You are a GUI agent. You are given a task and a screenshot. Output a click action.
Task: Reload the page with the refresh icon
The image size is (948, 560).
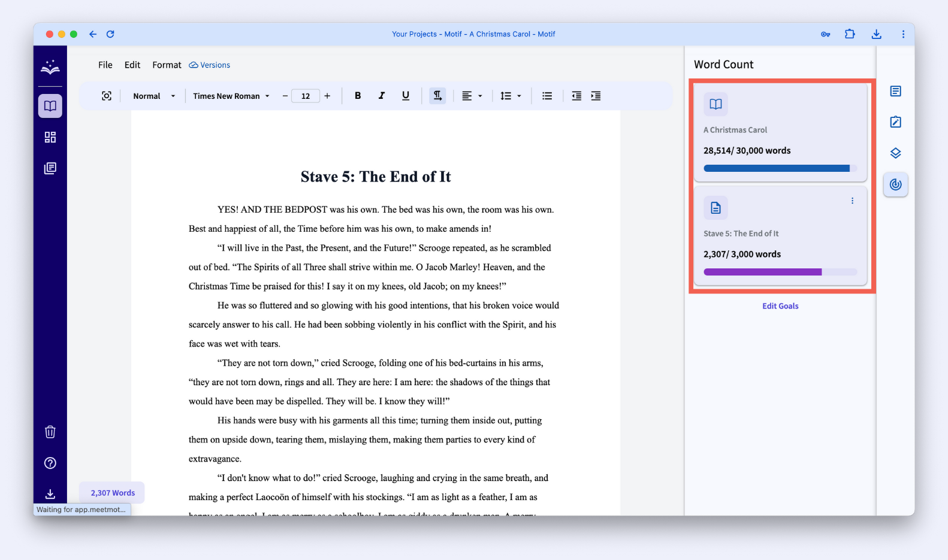tap(110, 34)
